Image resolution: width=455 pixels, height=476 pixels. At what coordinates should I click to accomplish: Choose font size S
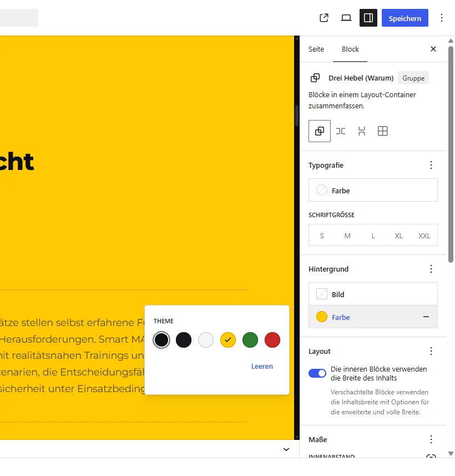tap(322, 236)
